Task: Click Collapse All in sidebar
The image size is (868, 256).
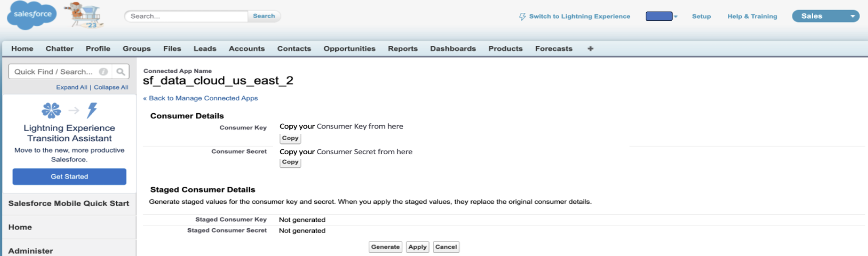Action: tap(111, 87)
